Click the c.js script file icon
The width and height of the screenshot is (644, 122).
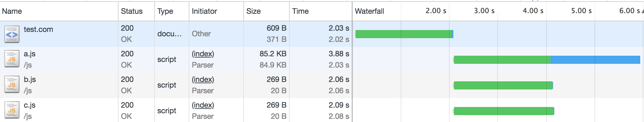click(x=12, y=111)
